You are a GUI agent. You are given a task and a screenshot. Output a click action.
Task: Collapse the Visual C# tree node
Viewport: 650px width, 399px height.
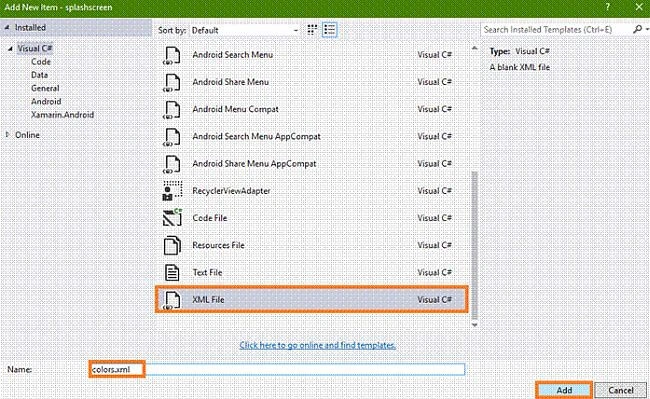10,48
